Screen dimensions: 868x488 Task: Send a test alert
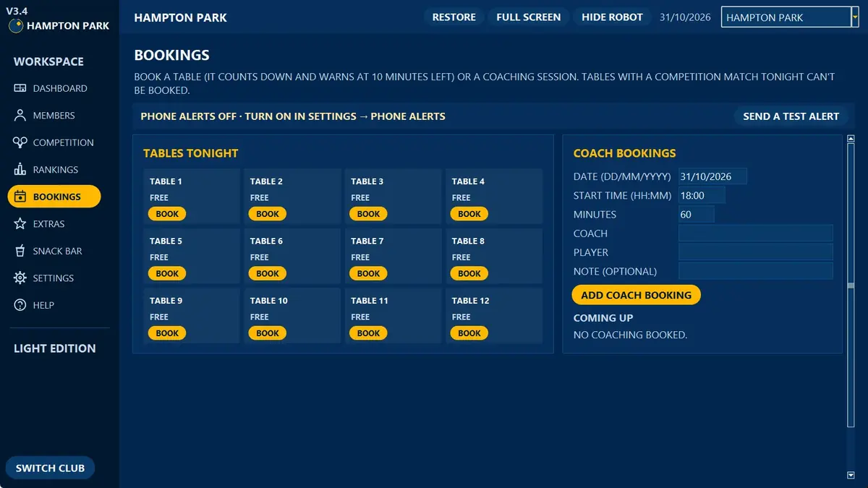pos(791,116)
